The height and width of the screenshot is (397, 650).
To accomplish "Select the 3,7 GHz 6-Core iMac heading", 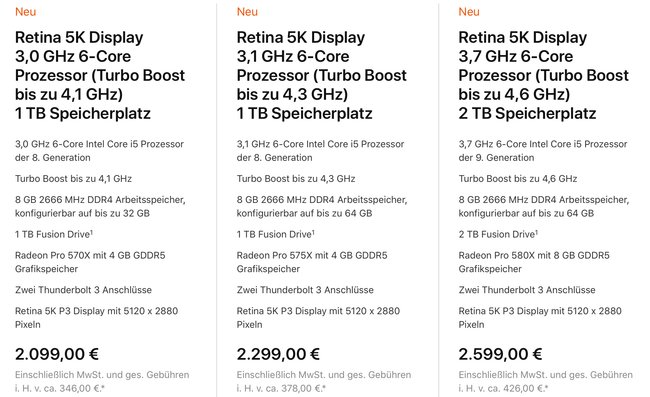I will coord(543,75).
